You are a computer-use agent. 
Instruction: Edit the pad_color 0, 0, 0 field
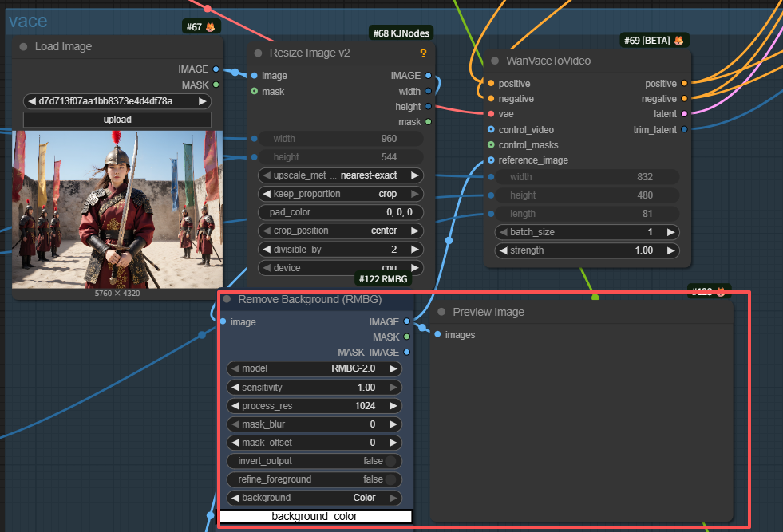(341, 213)
